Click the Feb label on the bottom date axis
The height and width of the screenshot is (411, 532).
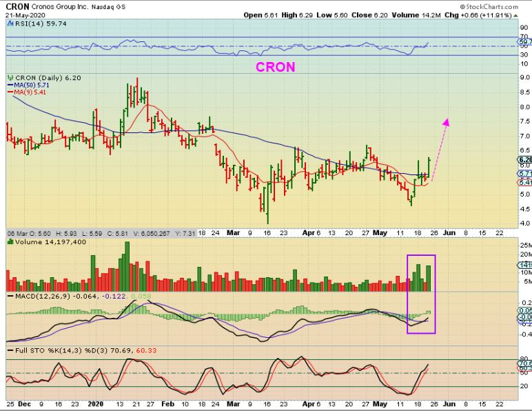[167, 404]
